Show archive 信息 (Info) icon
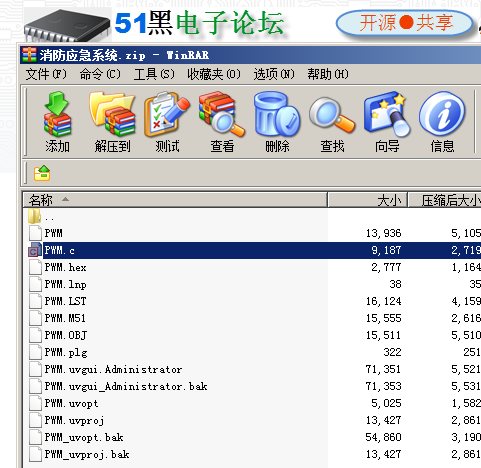Image resolution: width=481 pixels, height=468 pixels. coord(442,122)
